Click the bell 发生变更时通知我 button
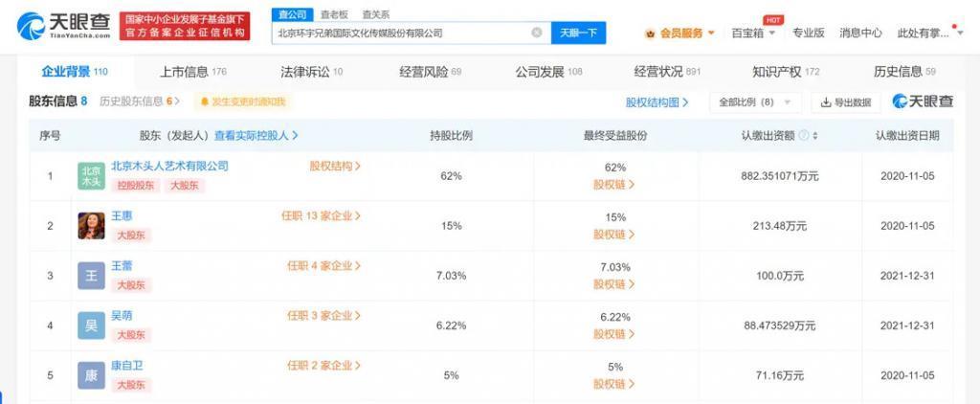 click(242, 101)
